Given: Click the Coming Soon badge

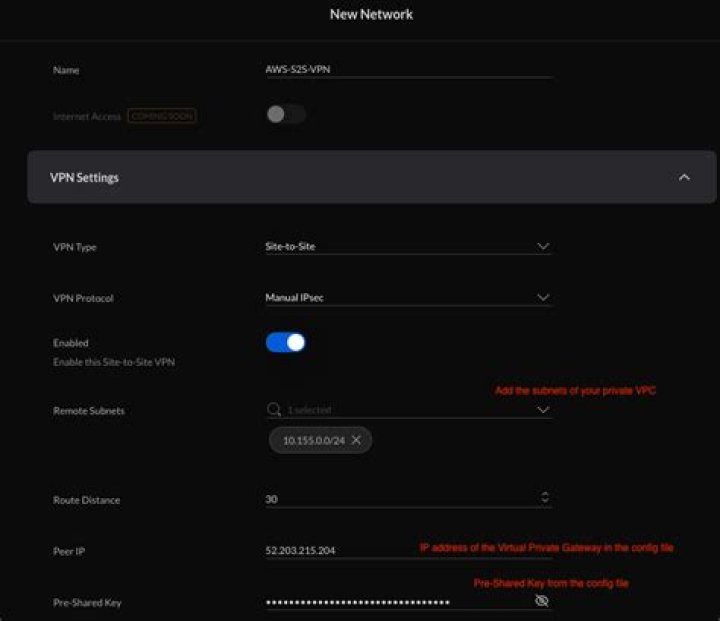Looking at the screenshot, I should 161,117.
